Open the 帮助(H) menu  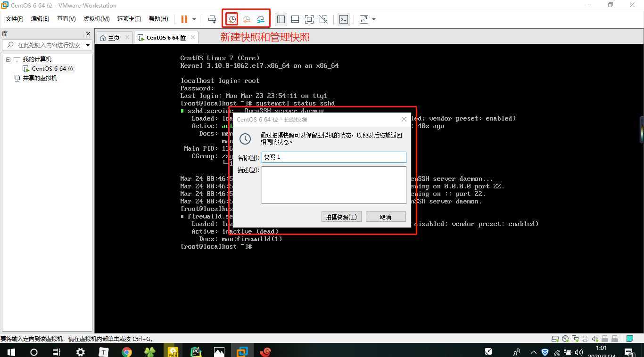point(158,19)
